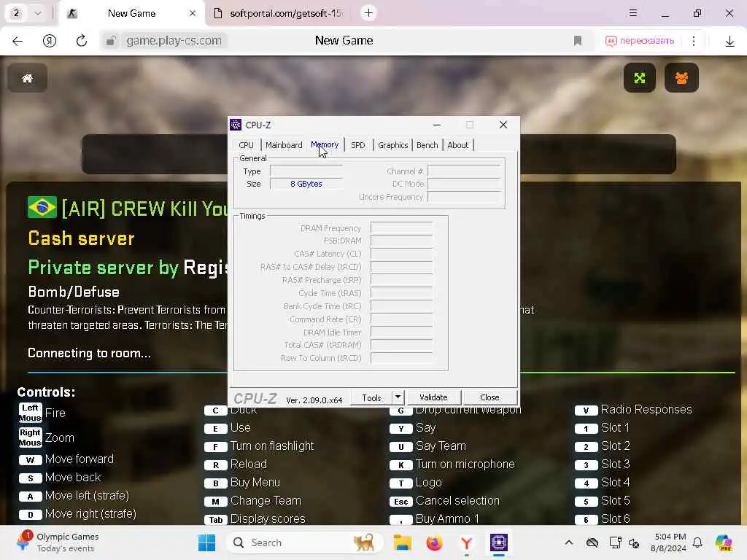Click the 'Radio Responses' label
This screenshot has width=747, height=560.
(x=646, y=409)
